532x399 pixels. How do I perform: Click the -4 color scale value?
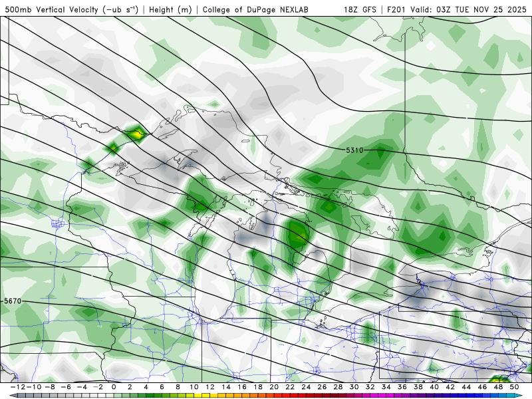pos(82,387)
